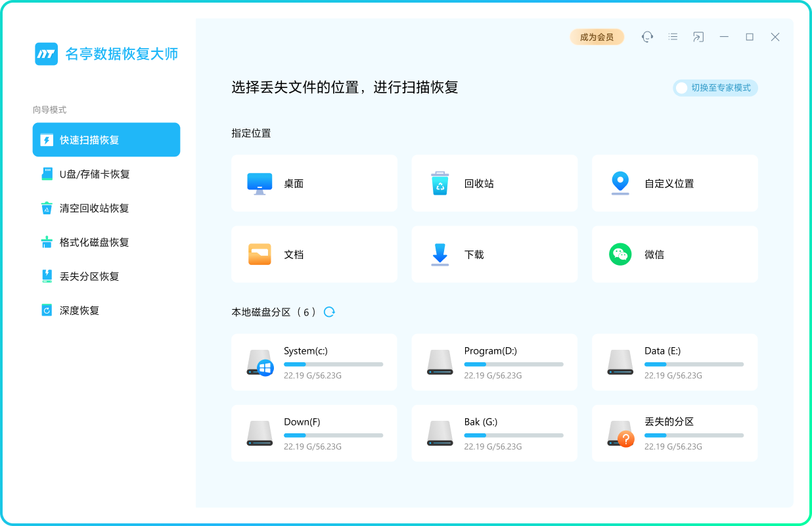Open the Documents (文档) folder location
Screen dimensions: 812x526
(259, 254)
